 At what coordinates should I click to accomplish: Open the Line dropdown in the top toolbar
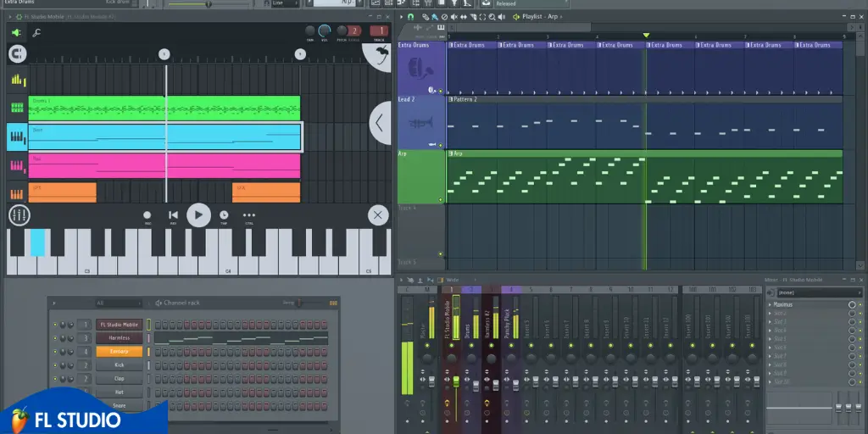pos(286,3)
